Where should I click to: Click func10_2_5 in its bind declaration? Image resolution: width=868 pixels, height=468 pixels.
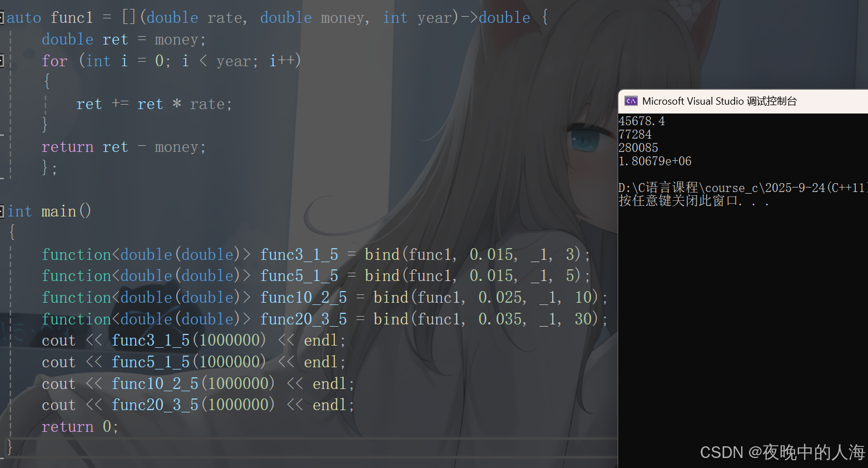(x=304, y=297)
